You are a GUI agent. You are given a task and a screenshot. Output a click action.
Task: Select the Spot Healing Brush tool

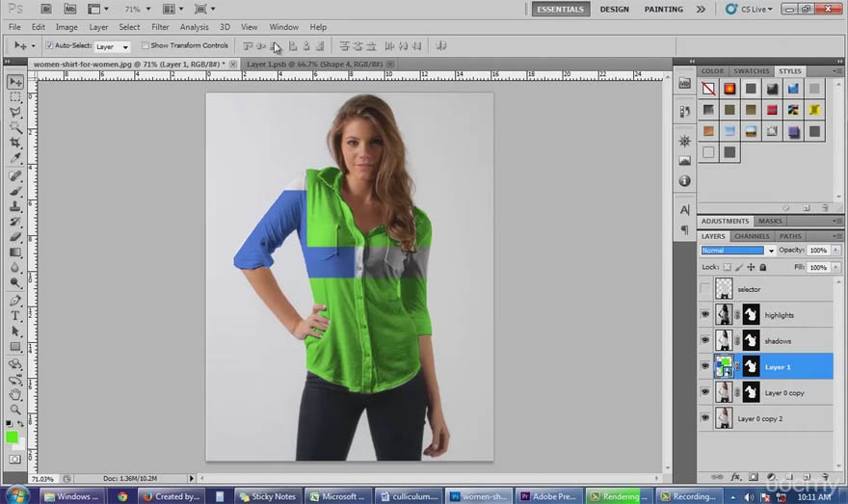tap(15, 175)
